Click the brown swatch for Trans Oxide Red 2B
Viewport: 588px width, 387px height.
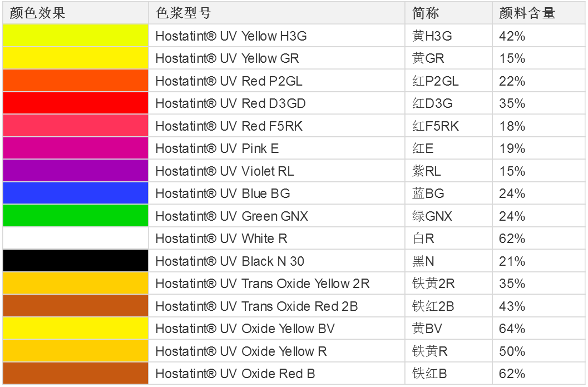[75, 306]
